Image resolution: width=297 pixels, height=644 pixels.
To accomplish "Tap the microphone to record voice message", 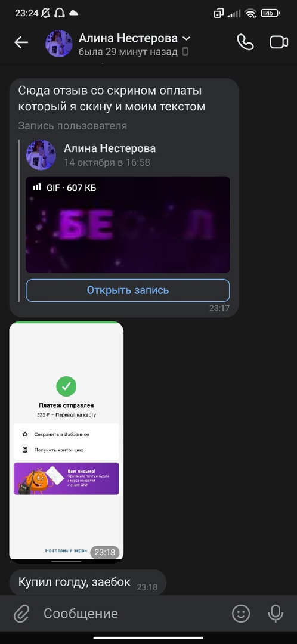I will point(275,614).
